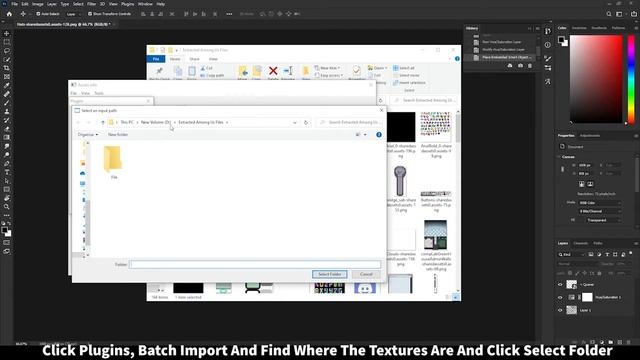640x360 pixels.
Task: Open the 8 Bits/Channel dropdown
Action: 600,211
